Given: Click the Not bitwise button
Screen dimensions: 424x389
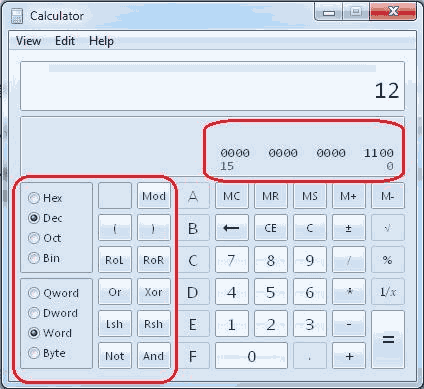Looking at the screenshot, I should pos(115,356).
